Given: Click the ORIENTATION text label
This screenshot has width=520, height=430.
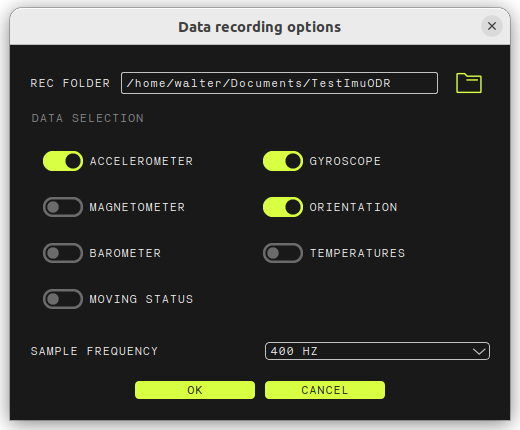Looking at the screenshot, I should click(x=353, y=207).
